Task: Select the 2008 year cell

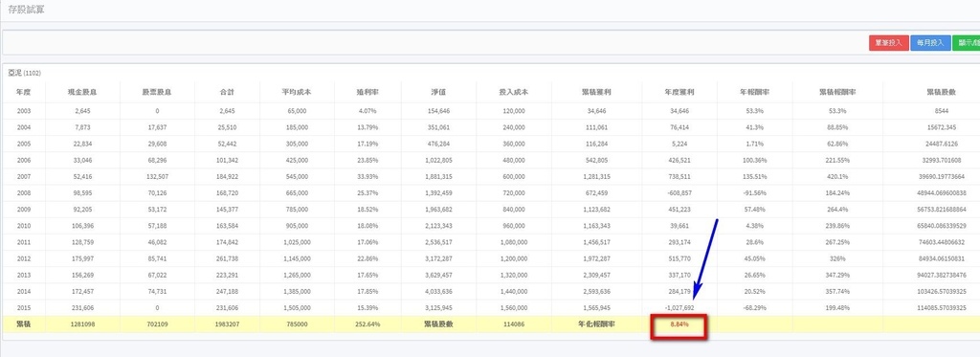Action: [24, 193]
